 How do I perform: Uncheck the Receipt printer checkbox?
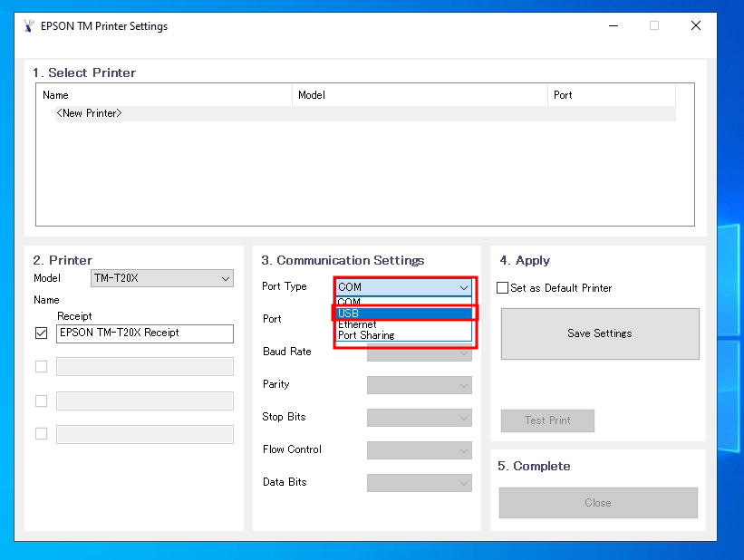(41, 333)
